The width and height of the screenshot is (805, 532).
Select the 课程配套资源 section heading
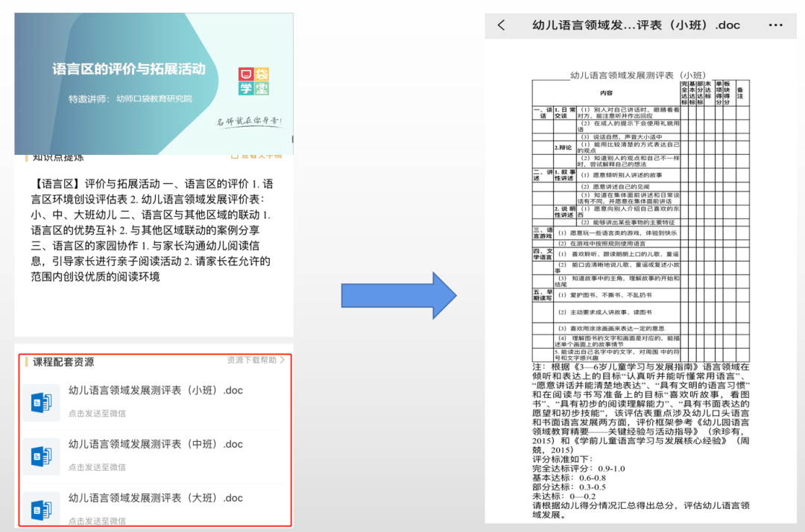click(x=63, y=362)
